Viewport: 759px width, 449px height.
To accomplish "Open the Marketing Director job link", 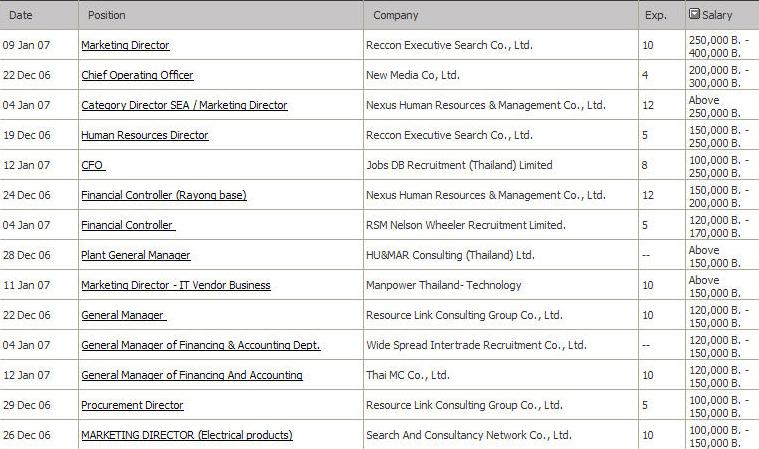I will [125, 45].
